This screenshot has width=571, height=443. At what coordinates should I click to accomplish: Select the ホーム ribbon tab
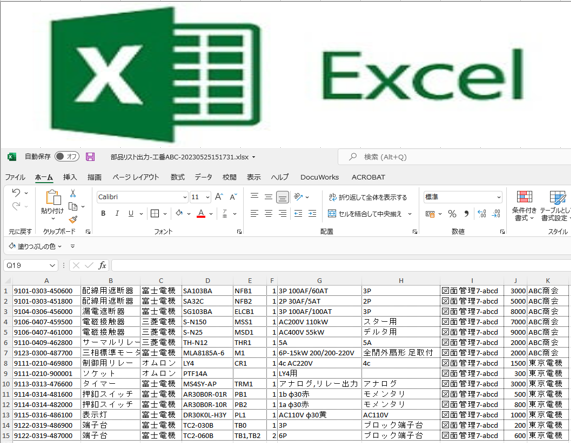[x=44, y=177]
